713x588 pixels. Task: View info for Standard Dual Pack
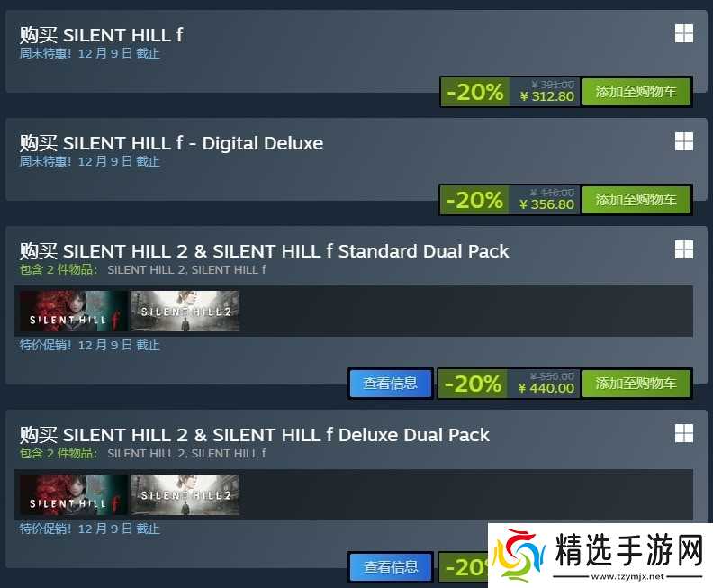point(390,384)
